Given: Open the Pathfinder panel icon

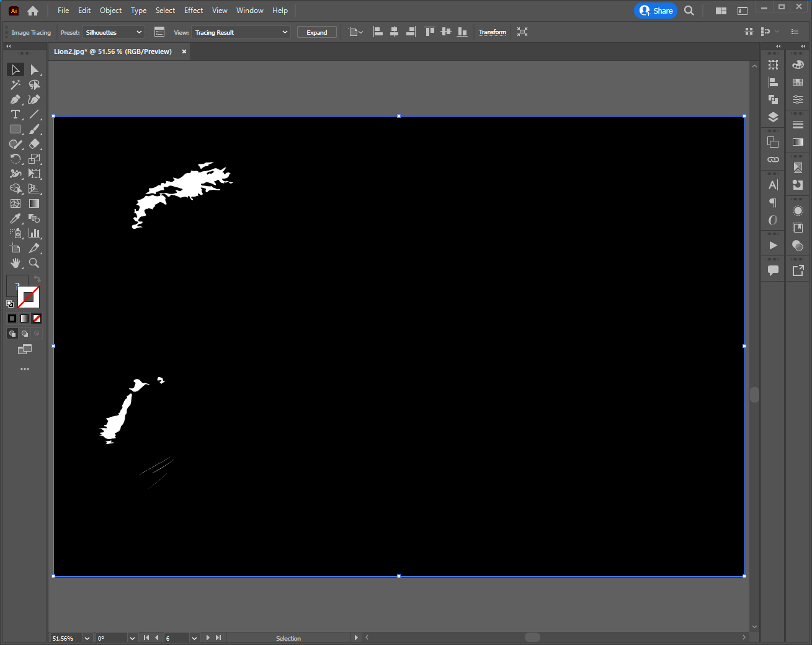Looking at the screenshot, I should point(773,99).
